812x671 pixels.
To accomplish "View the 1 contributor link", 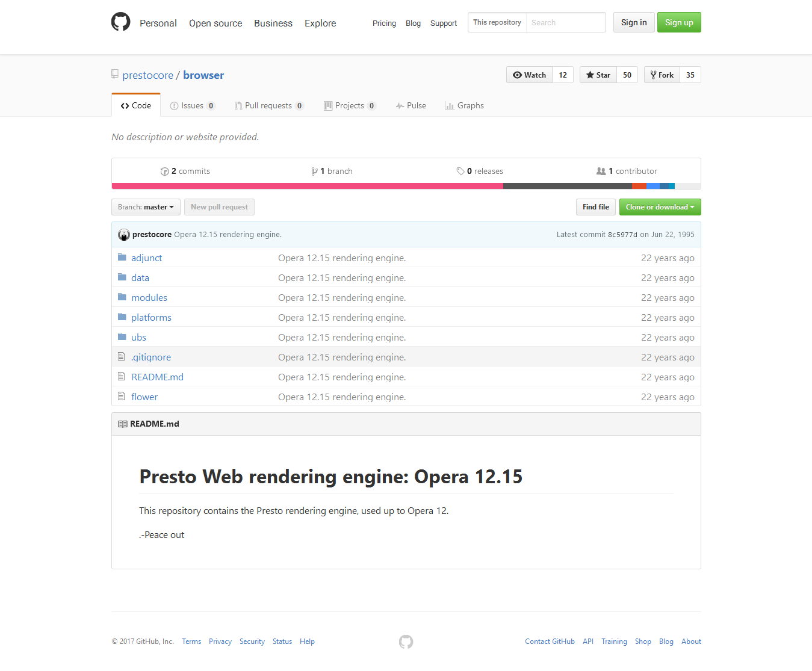I will tap(627, 172).
